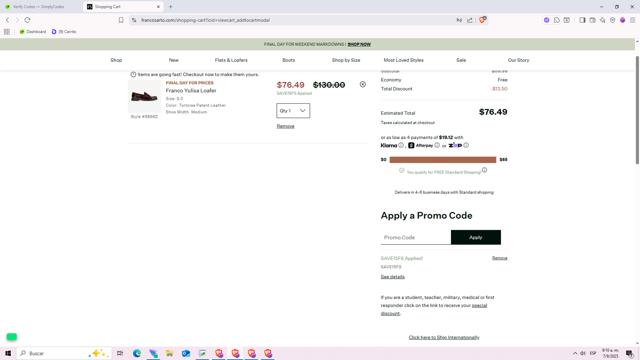Image resolution: width=640 pixels, height=360 pixels.
Task: Click the Windows search box Buscar
Action: pos(65,353)
